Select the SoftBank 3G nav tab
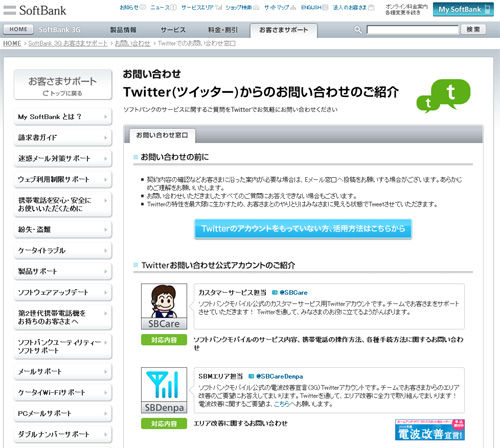This screenshot has width=500, height=448. [59, 30]
